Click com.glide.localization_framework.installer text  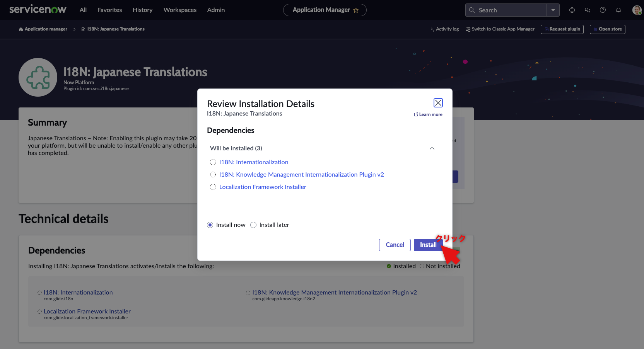(x=86, y=318)
